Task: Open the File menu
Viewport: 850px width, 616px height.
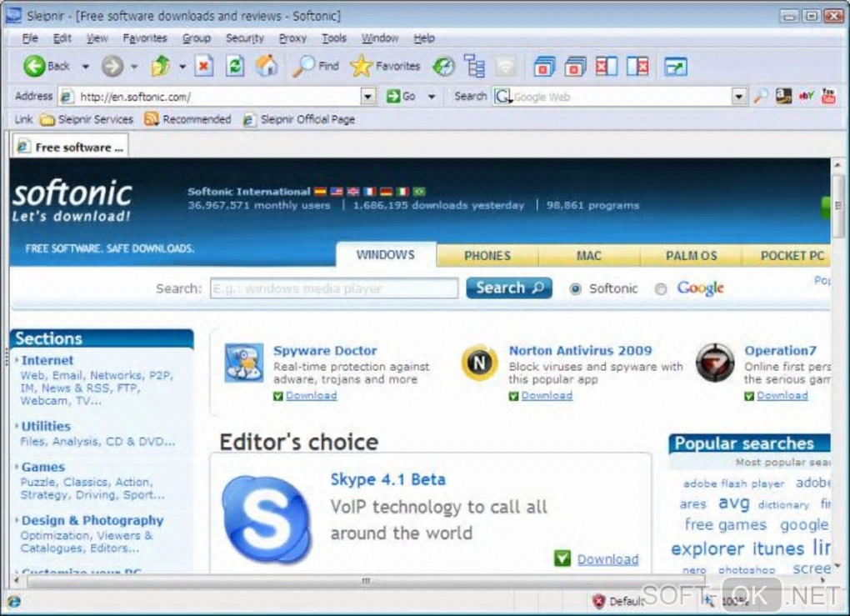Action: click(x=30, y=38)
